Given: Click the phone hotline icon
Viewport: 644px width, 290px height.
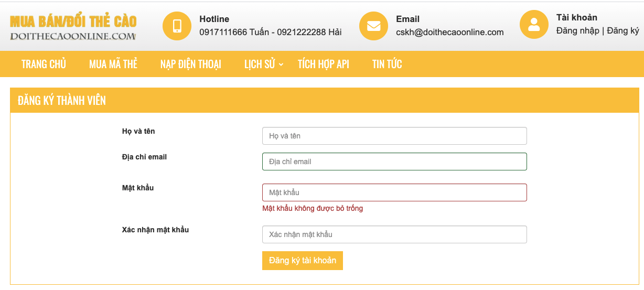Looking at the screenshot, I should click(x=177, y=26).
